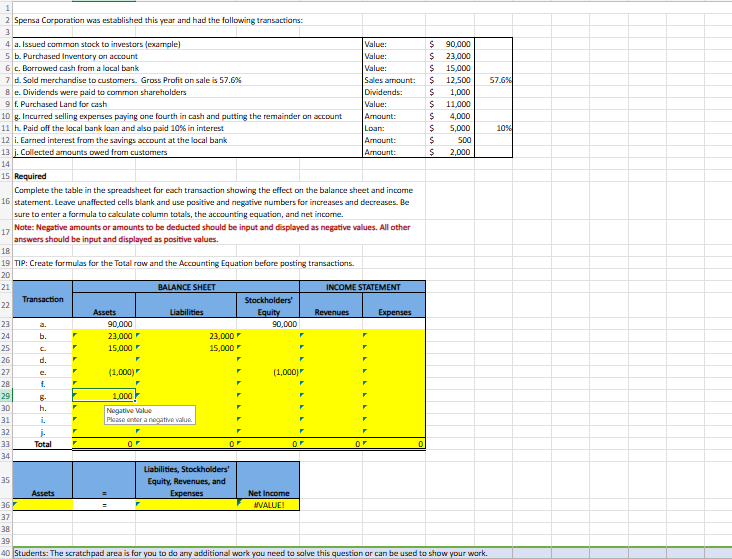
Task: Click the 15,000 borrowed cash value
Action: pyautogui.click(x=450, y=68)
